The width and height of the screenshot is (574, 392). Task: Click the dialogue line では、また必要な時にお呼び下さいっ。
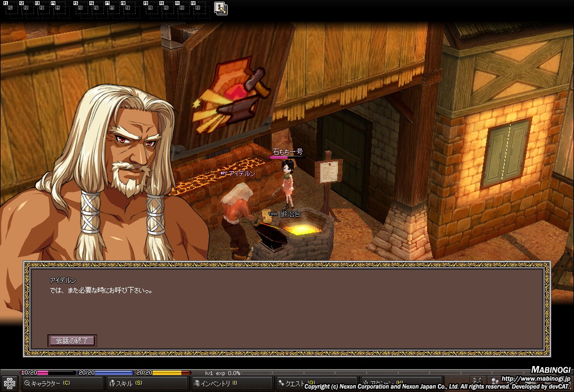[101, 291]
